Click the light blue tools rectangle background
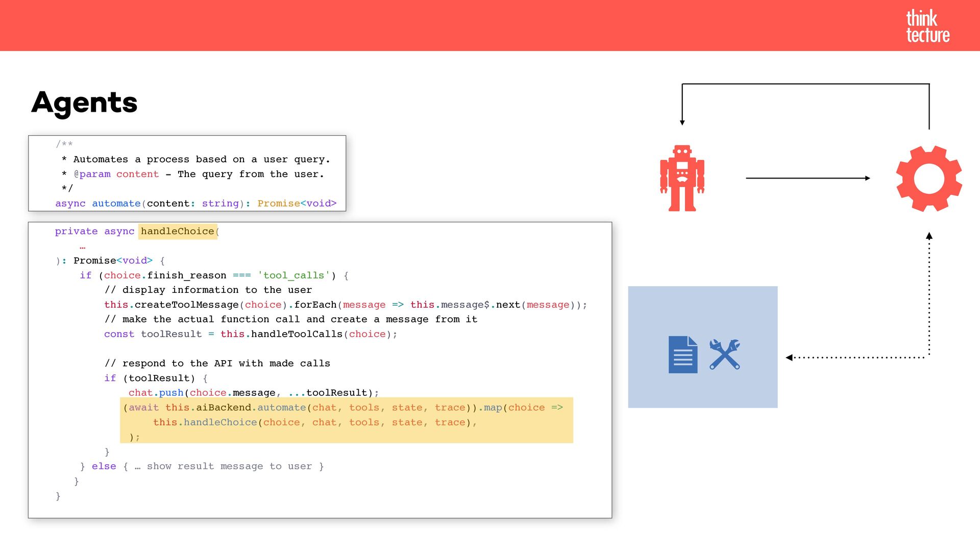The image size is (980, 551). [x=702, y=306]
